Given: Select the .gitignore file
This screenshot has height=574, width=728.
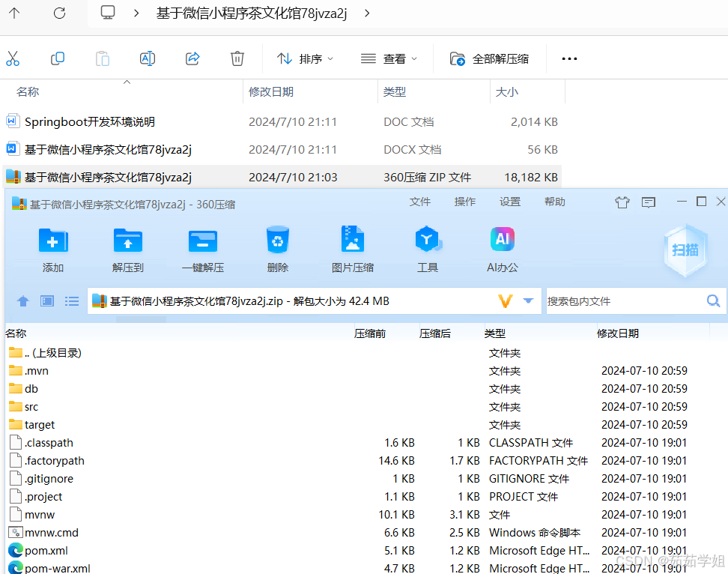Looking at the screenshot, I should 41,479.
